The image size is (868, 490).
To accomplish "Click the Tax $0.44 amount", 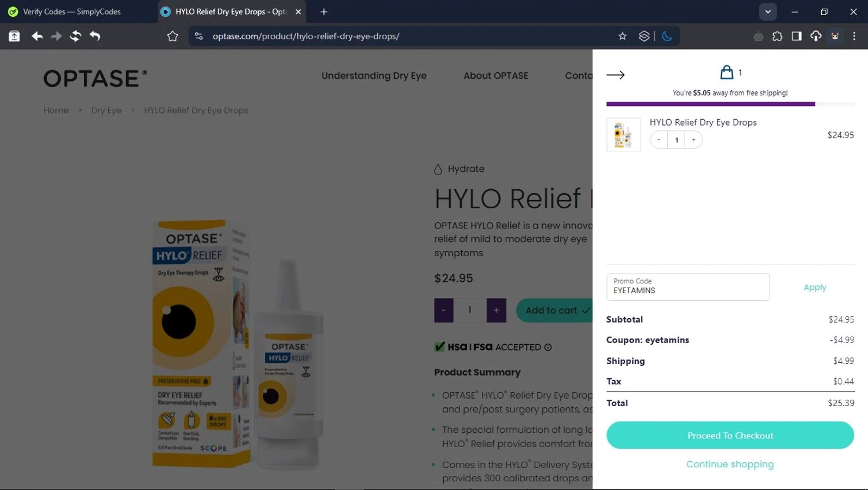I will (843, 381).
